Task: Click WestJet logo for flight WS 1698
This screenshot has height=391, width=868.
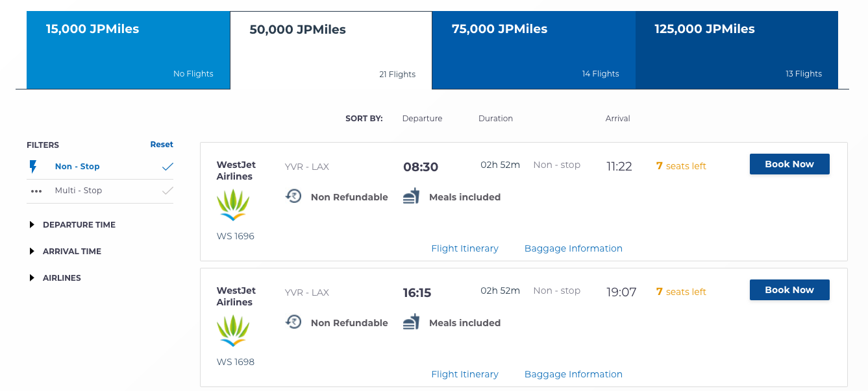Action: (233, 331)
